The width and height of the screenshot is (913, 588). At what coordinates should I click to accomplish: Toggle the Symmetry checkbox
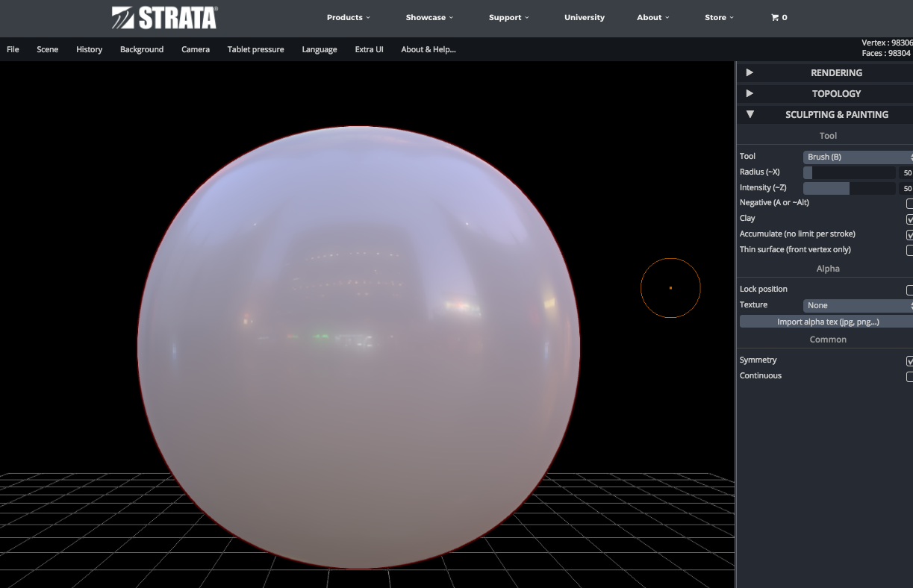click(x=909, y=361)
